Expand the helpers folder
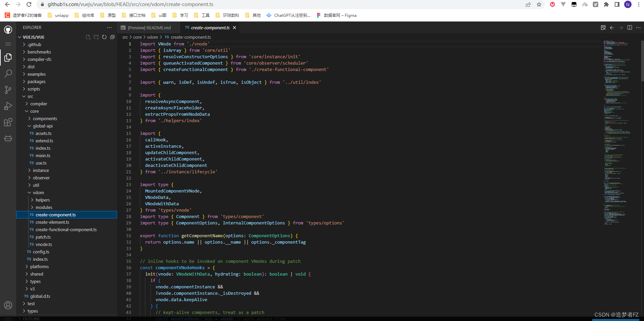This screenshot has width=644, height=321. tap(42, 200)
